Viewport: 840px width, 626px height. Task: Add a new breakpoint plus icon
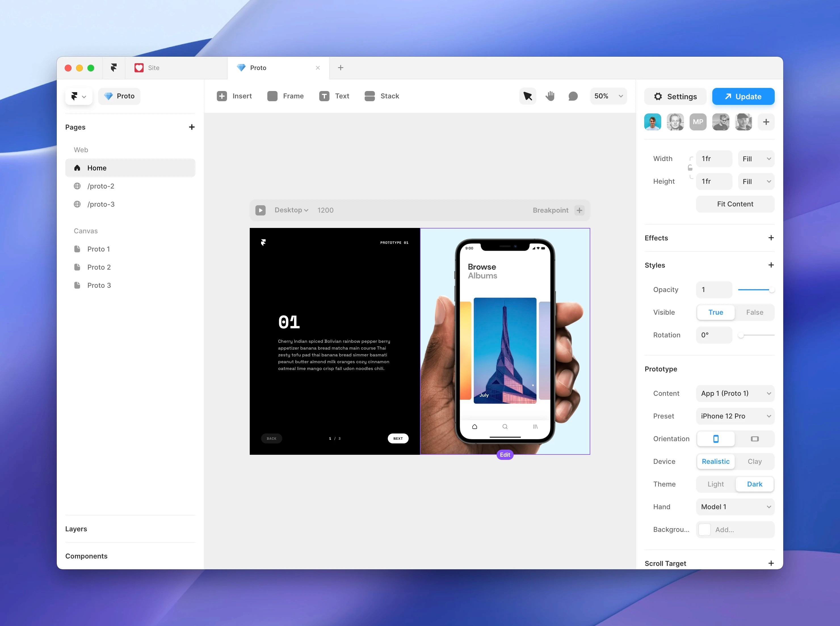pyautogui.click(x=579, y=210)
